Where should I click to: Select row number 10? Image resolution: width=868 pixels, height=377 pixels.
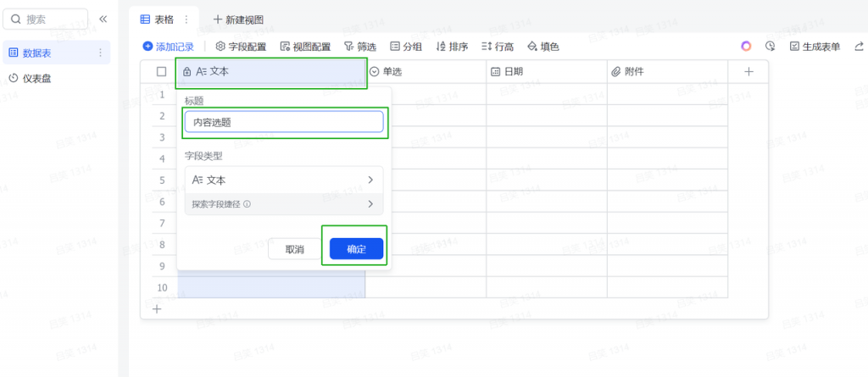[162, 287]
